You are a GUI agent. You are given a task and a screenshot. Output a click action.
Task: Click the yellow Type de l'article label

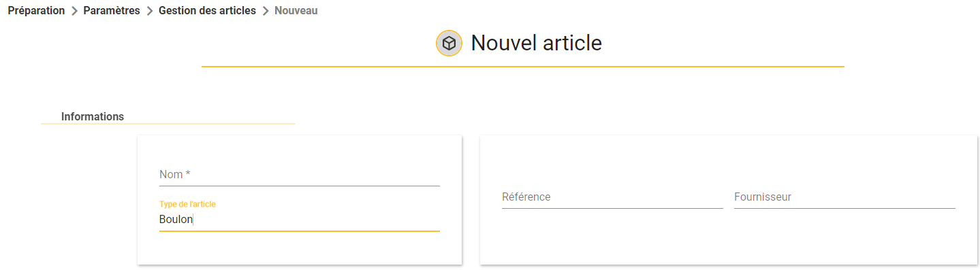click(187, 204)
